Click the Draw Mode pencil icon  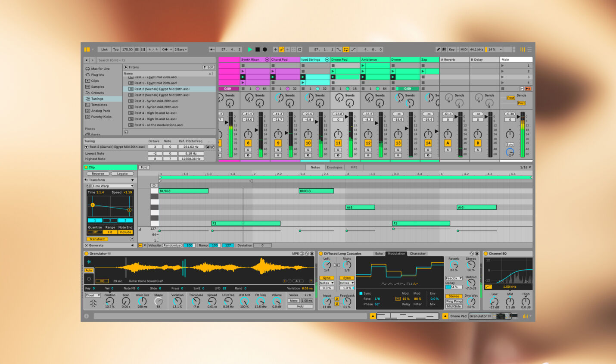point(438,50)
